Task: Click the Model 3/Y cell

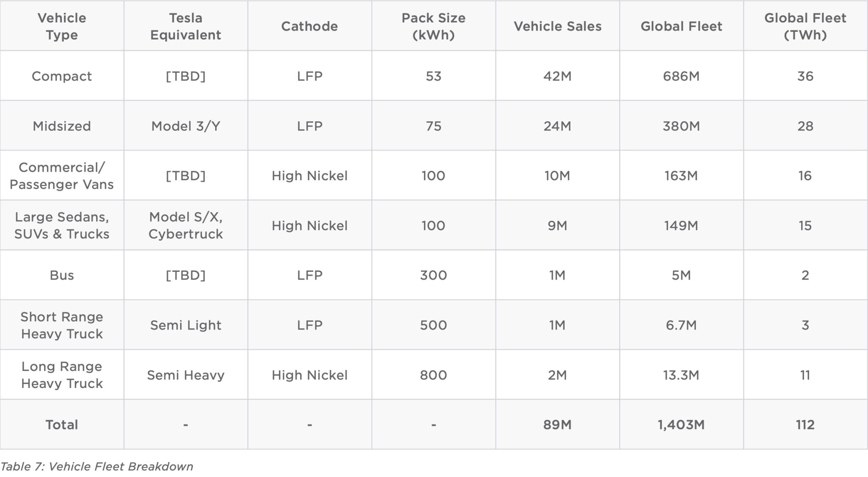Action: pyautogui.click(x=186, y=126)
